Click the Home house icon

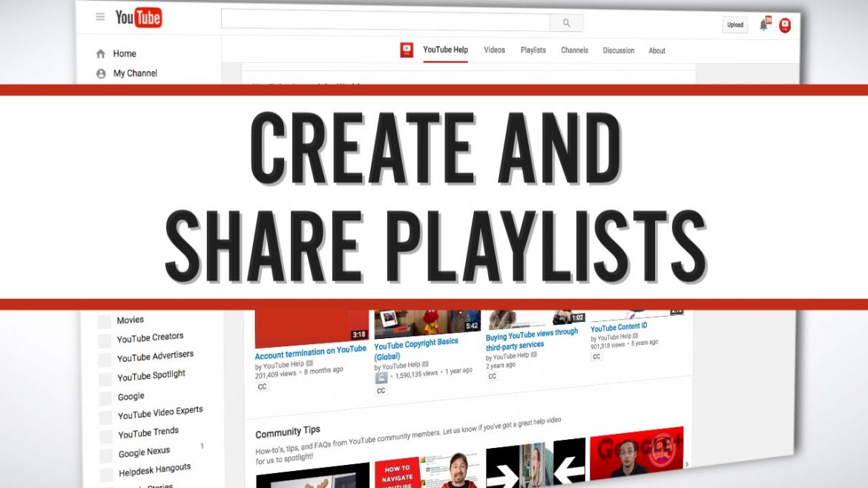(101, 53)
